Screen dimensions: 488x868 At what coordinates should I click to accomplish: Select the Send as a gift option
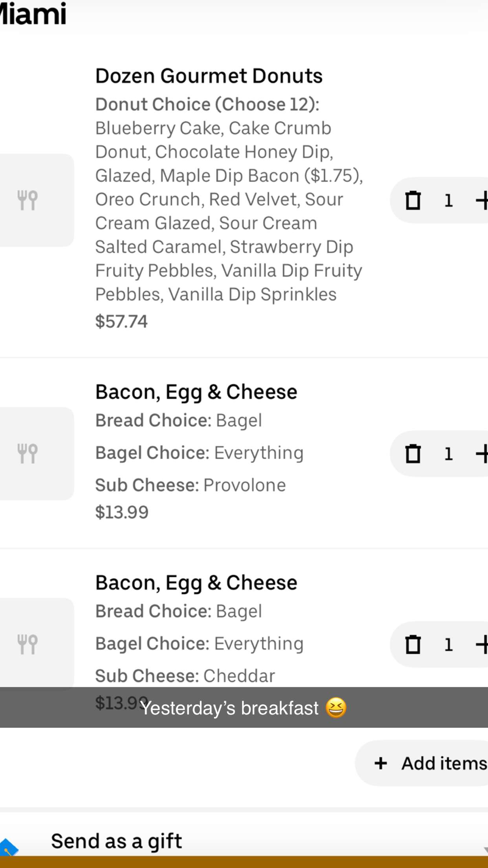tap(116, 841)
